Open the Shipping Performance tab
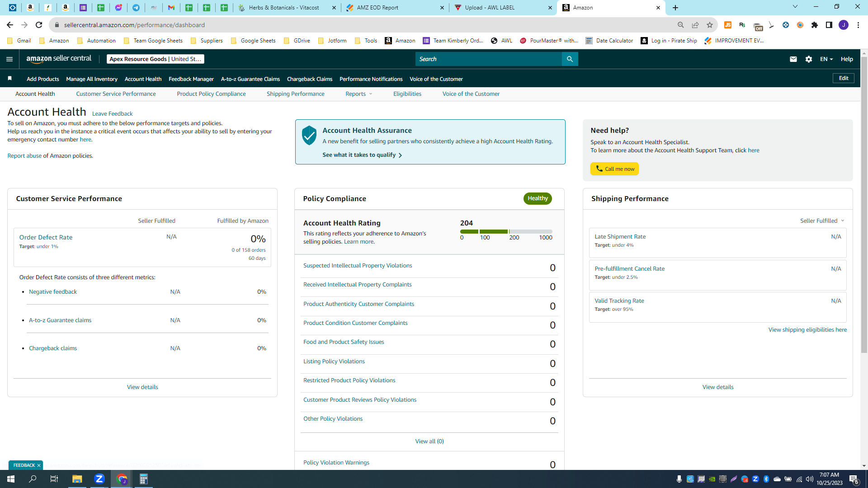The width and height of the screenshot is (868, 488). click(x=295, y=94)
